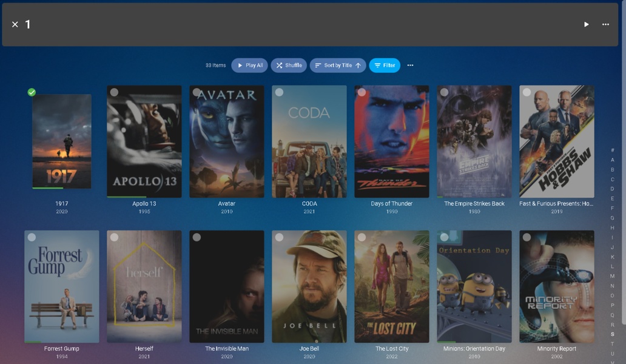Open the Filter dropdown

point(385,66)
